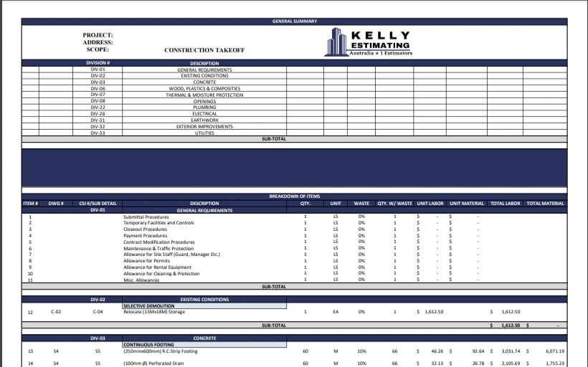Click the 'UTILITIES' description cell
Screen dimensions: 588x367
point(204,133)
